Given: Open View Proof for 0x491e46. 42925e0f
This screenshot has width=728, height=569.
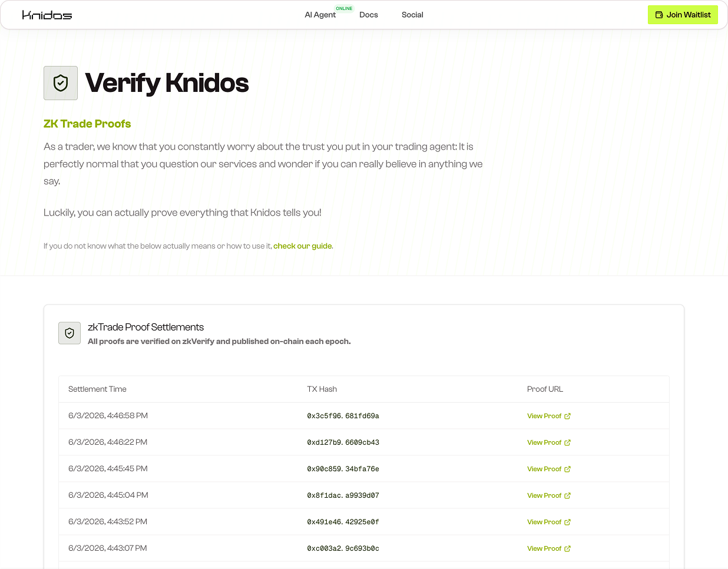Looking at the screenshot, I should (548, 522).
